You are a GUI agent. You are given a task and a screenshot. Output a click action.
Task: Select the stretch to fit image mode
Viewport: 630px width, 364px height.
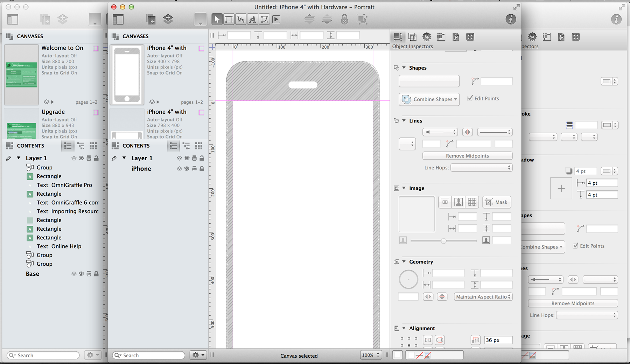(458, 202)
